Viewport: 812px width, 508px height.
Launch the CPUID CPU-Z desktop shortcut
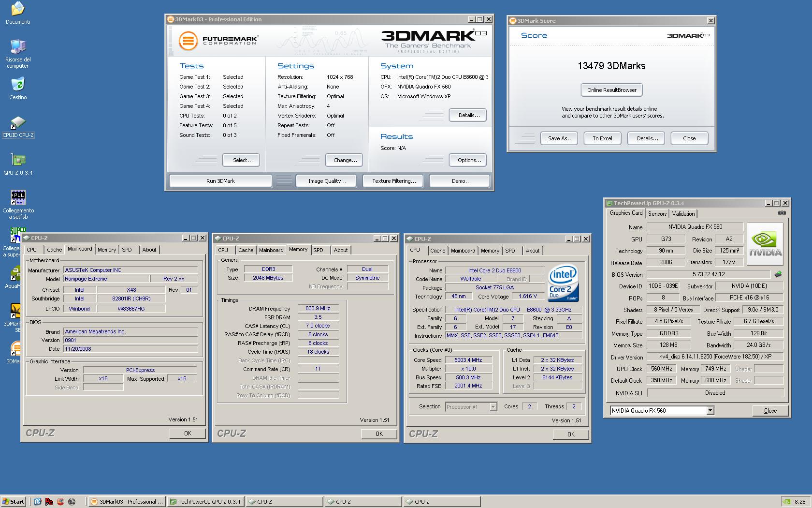(18, 122)
